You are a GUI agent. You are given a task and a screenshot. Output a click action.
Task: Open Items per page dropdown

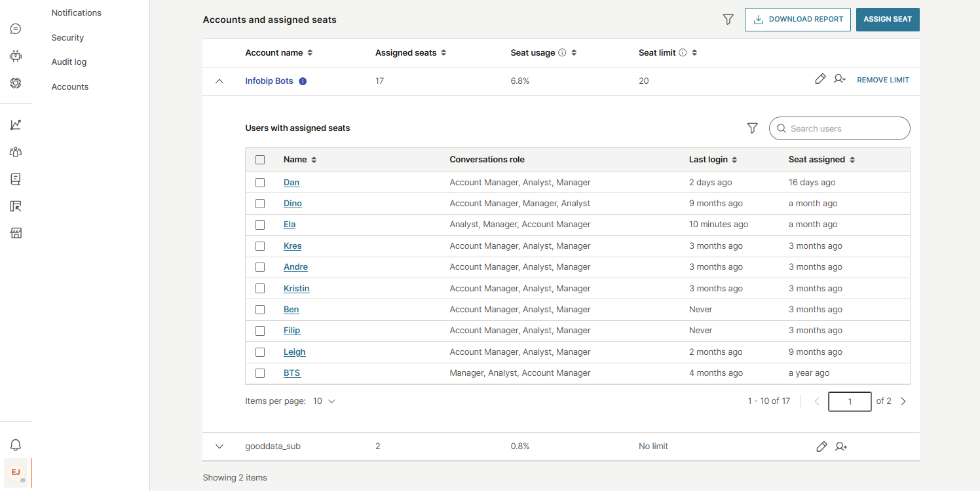click(x=324, y=401)
